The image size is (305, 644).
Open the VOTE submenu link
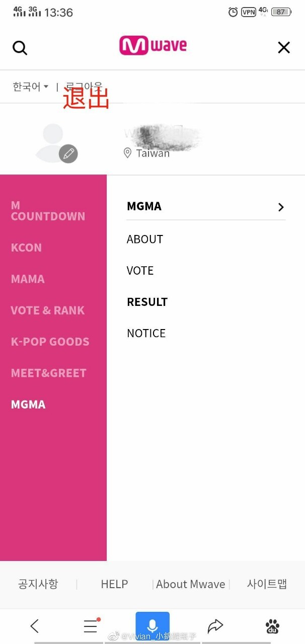[140, 271]
